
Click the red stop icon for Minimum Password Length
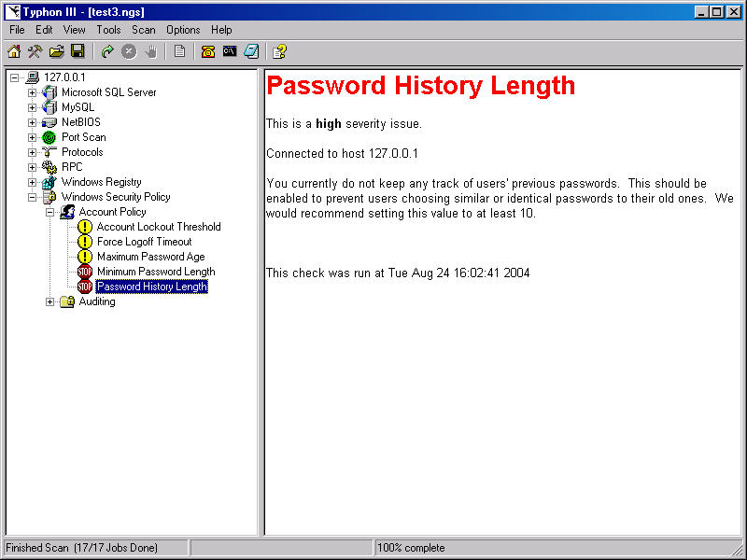tap(85, 272)
